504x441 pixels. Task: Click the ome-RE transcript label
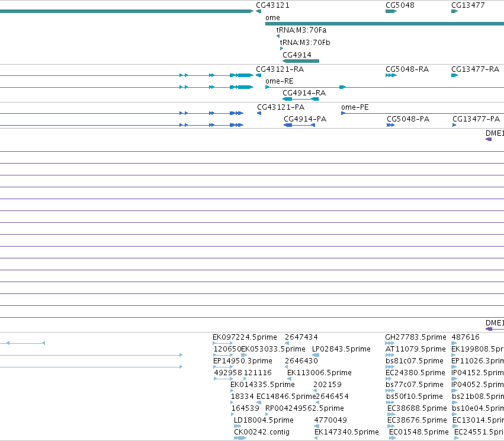[280, 81]
